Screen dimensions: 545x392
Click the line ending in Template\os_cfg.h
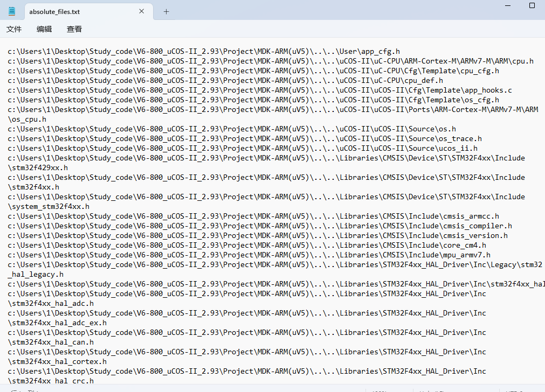253,100
